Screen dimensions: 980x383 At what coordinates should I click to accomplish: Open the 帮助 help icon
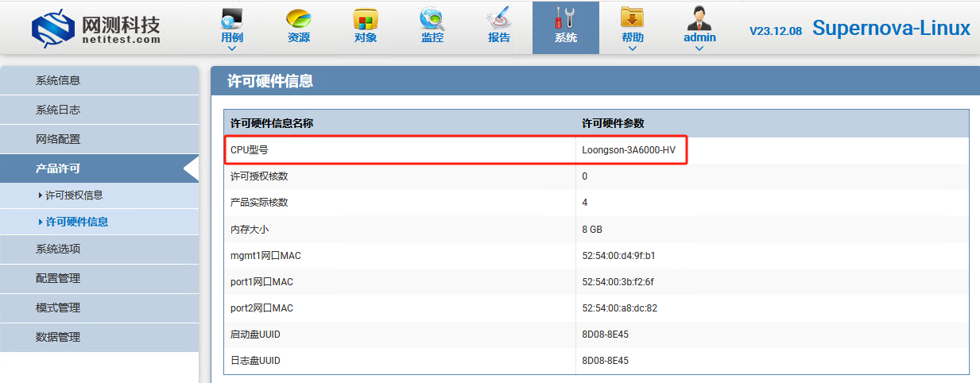(633, 17)
